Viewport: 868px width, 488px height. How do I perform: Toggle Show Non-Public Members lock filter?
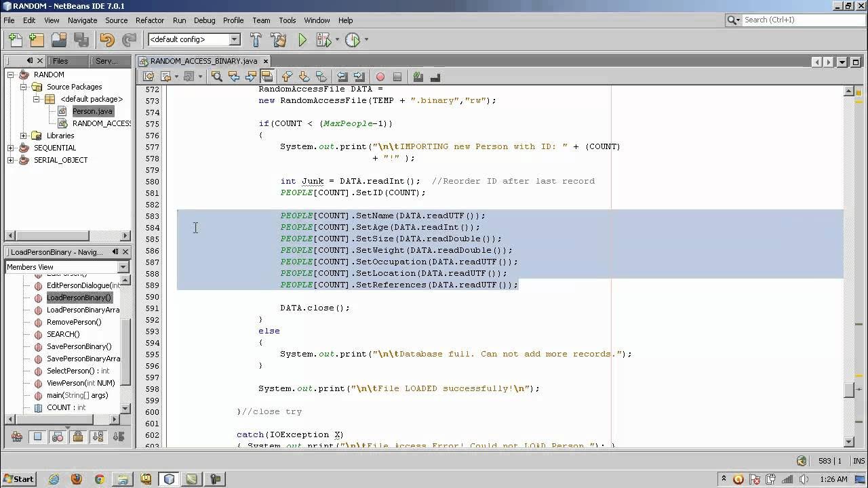coord(77,437)
